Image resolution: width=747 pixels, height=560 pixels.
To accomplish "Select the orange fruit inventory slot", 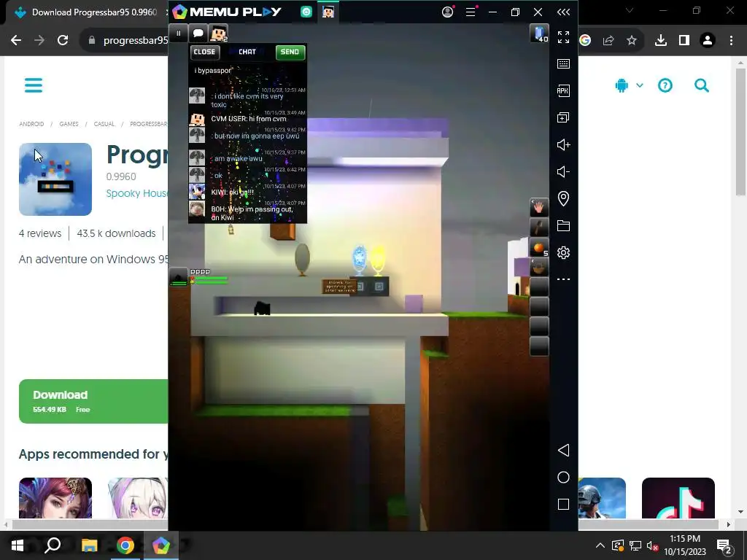I will 539,248.
